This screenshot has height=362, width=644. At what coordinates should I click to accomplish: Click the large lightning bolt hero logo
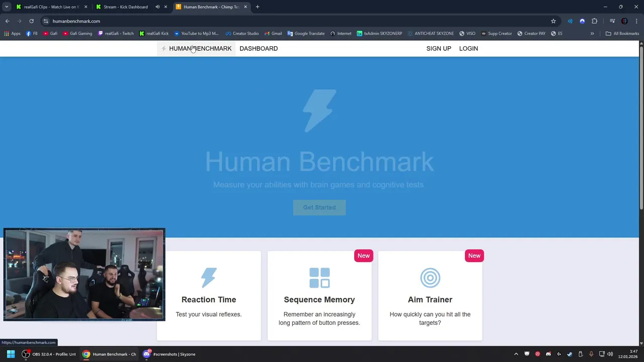click(x=319, y=111)
